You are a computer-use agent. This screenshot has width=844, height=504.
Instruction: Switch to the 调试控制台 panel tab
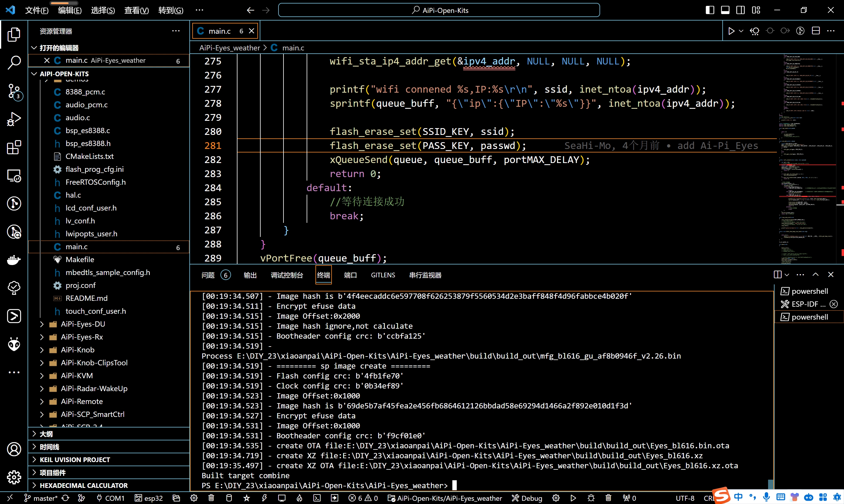pos(287,275)
